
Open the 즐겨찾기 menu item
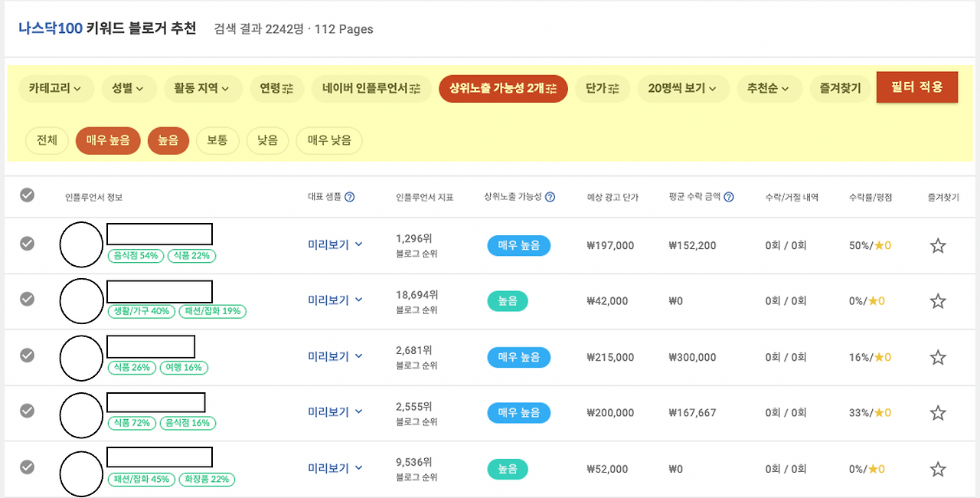(x=840, y=89)
